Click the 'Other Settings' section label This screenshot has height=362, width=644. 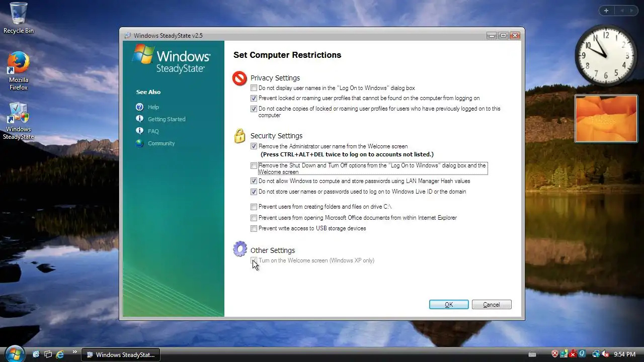click(273, 250)
